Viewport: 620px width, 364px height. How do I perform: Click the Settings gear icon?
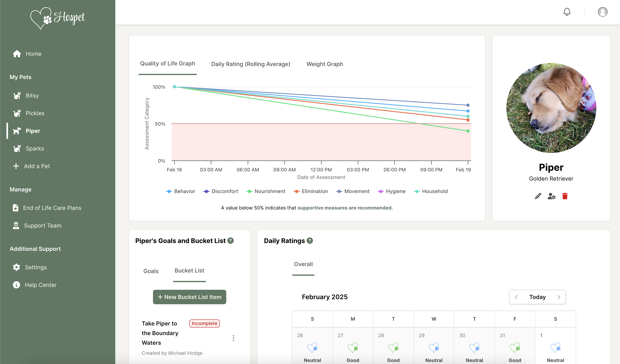tap(16, 267)
